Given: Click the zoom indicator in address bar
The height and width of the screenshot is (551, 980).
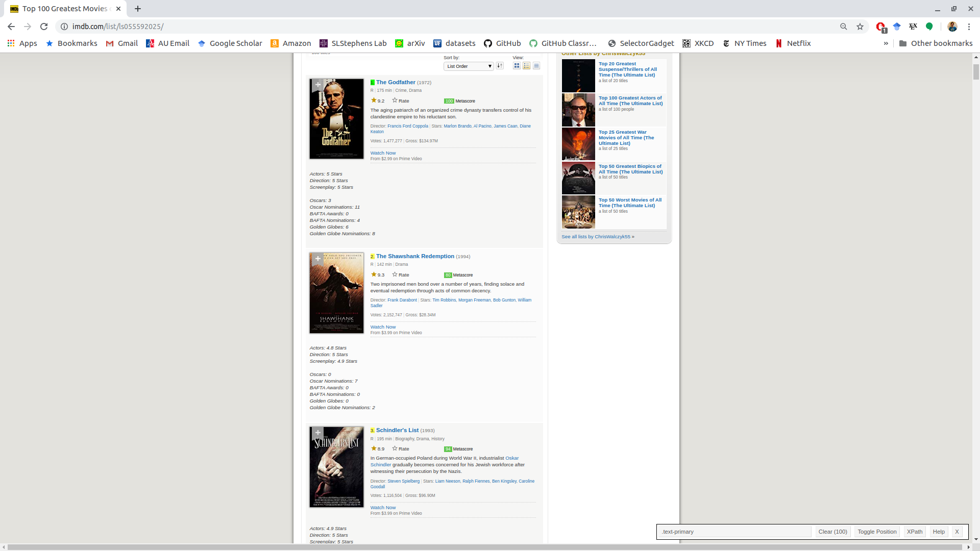Looking at the screenshot, I should coord(843,27).
